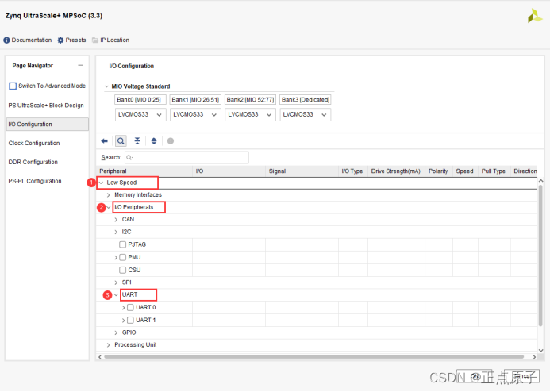550x392 pixels.
Task: Open PS-PL Configuration page
Action: [x=35, y=181]
